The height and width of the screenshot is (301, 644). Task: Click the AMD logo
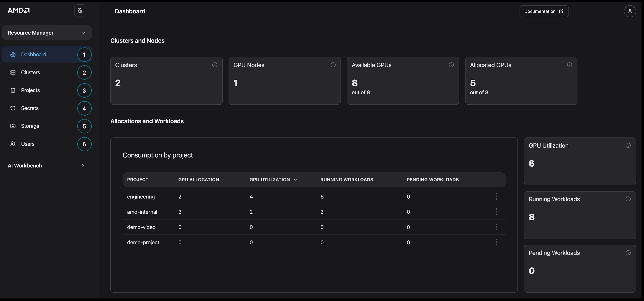tap(18, 10)
